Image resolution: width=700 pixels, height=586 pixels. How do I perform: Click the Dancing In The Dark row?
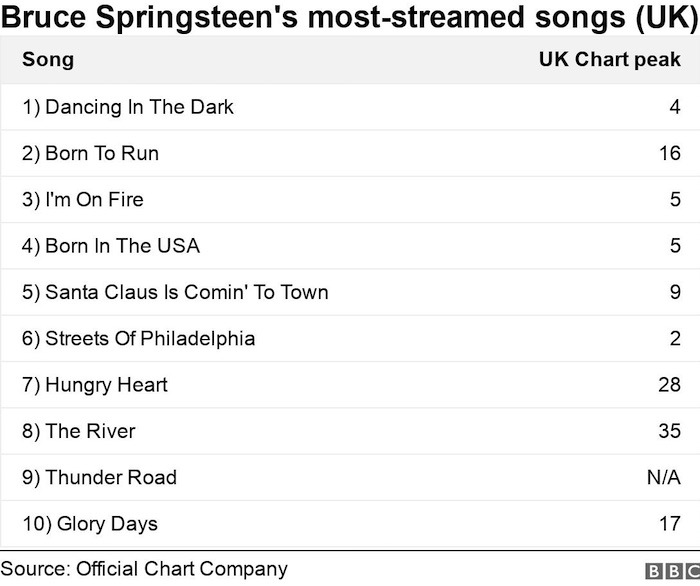[x=350, y=107]
